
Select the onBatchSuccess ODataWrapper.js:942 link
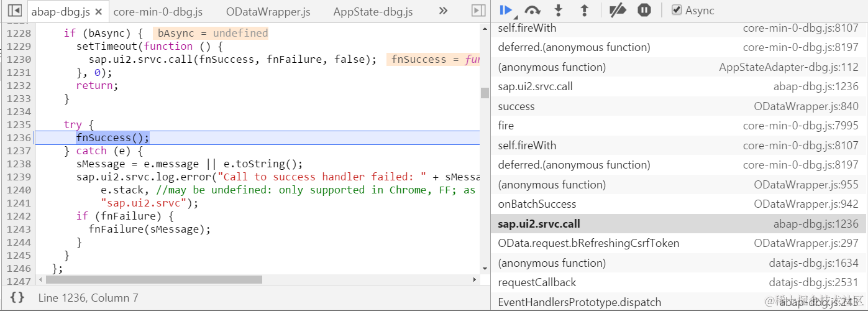point(806,204)
